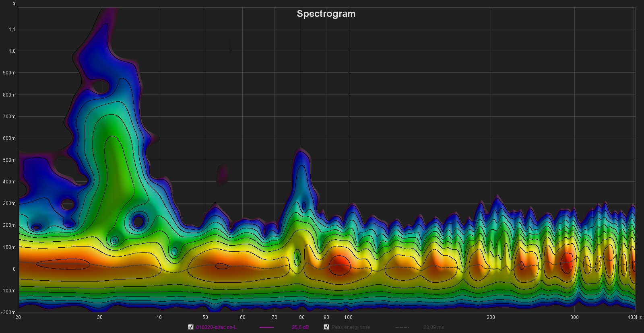Toggle the Peak energy time checkbox
Screen dimensions: 644x333
pos(326,327)
